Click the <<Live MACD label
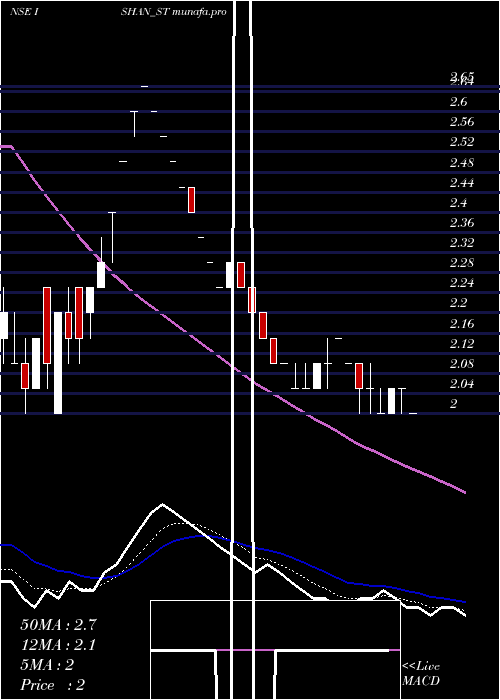 click(421, 673)
